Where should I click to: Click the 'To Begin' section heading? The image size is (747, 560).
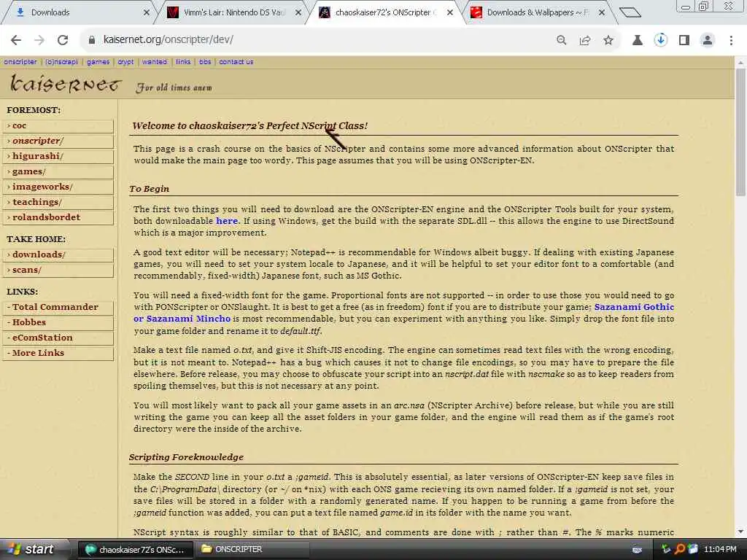coord(149,189)
